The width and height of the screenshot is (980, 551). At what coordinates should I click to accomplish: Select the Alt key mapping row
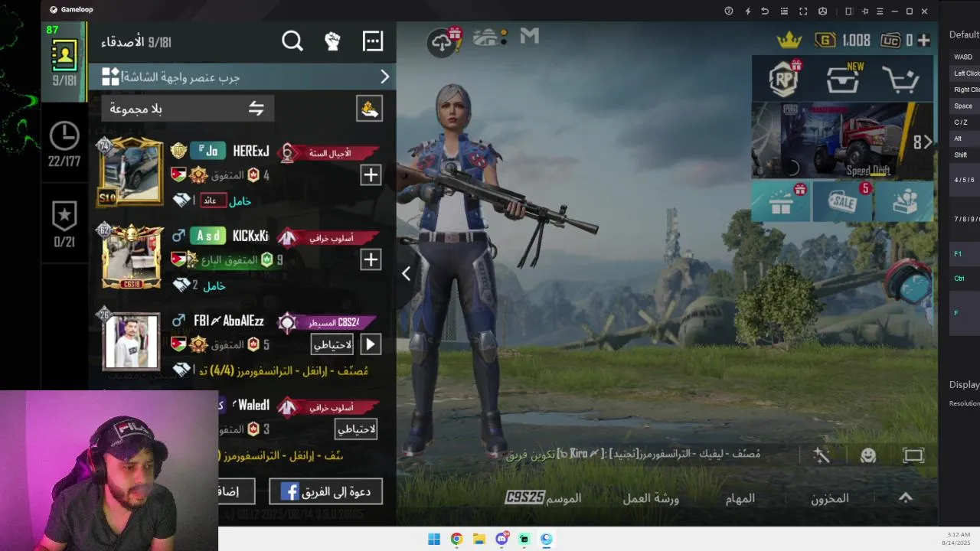pyautogui.click(x=965, y=139)
